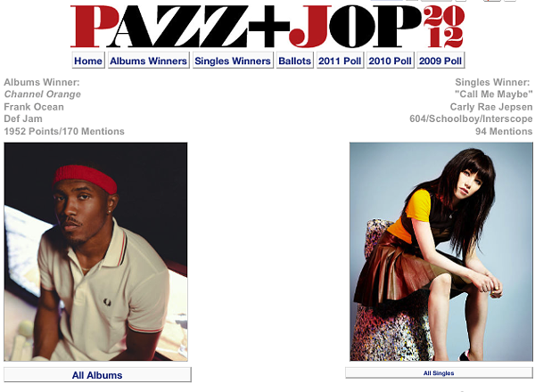The image size is (535, 392).
Task: Click the Frank Ocean artist name
Action: click(34, 107)
